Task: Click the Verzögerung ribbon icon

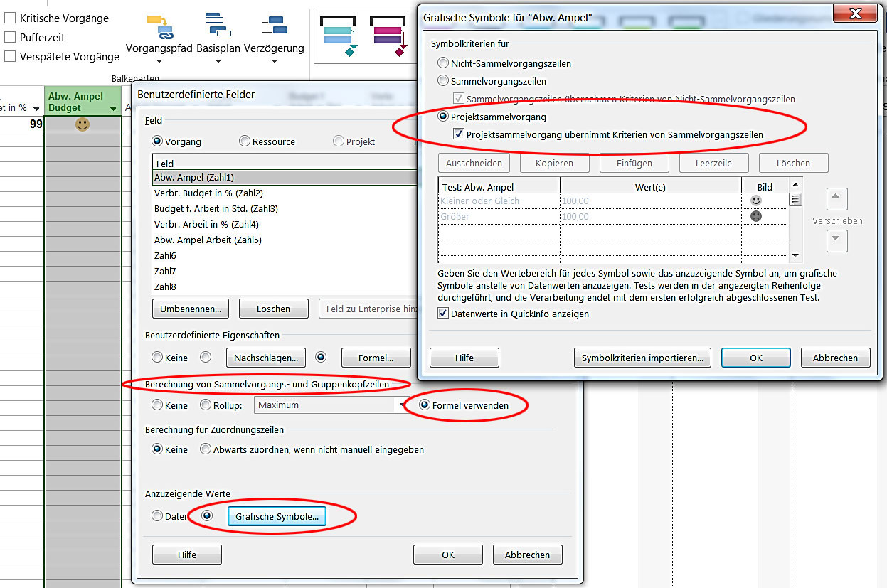Action: pos(274,27)
